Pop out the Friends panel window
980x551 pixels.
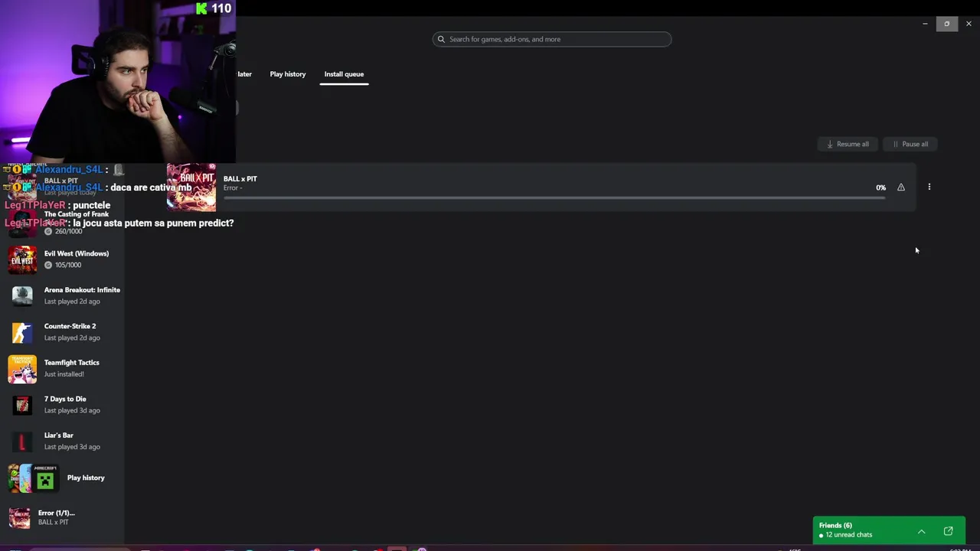949,531
